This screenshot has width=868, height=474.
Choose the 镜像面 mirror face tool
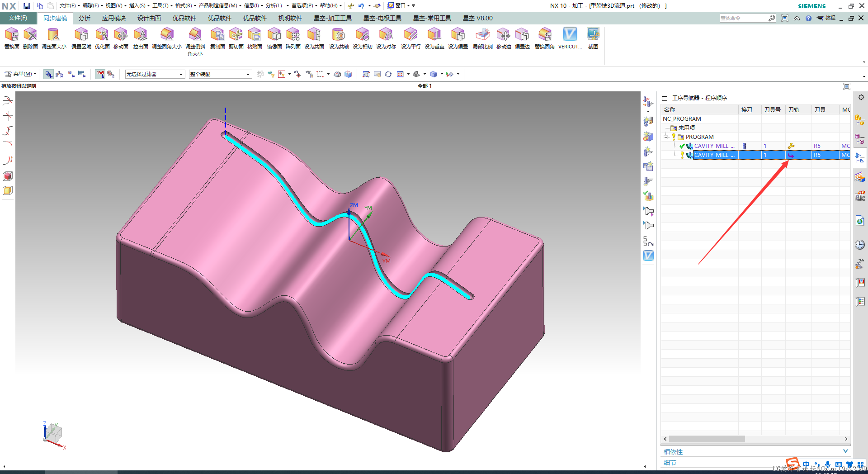click(274, 38)
